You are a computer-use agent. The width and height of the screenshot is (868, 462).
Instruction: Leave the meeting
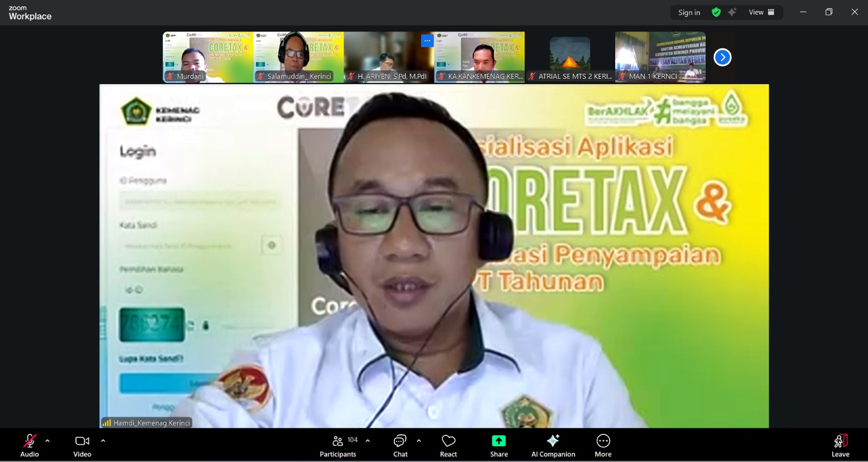pyautogui.click(x=840, y=445)
